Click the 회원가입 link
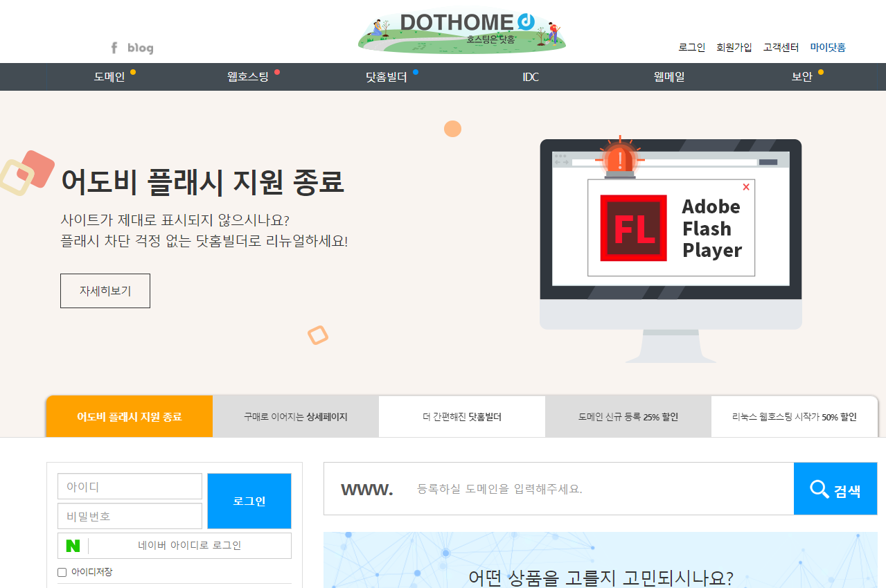886x588 pixels. pos(734,47)
